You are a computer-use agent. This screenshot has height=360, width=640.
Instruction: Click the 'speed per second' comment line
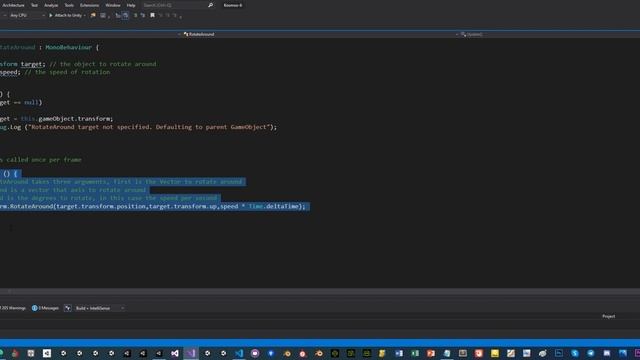[109, 198]
